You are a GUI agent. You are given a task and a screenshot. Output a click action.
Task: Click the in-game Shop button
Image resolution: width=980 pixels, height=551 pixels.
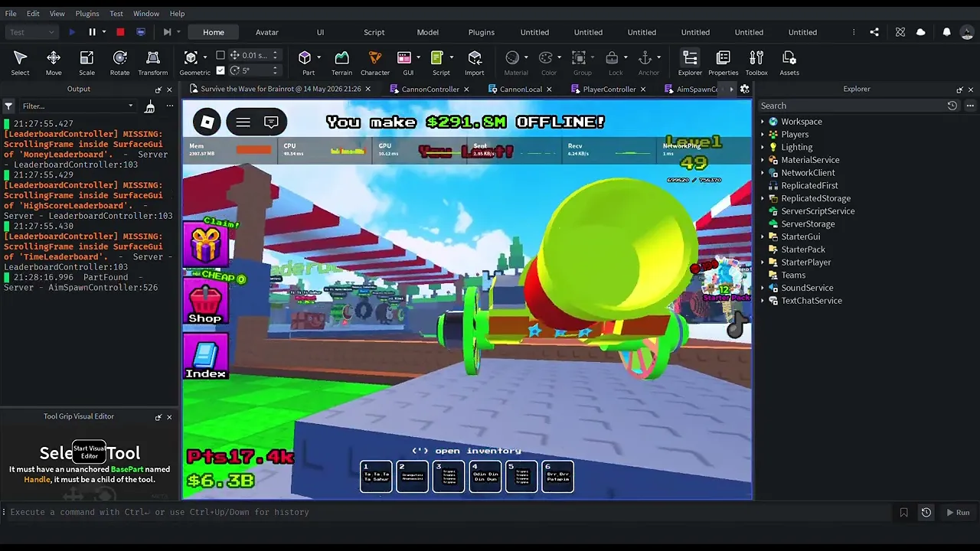click(x=205, y=302)
